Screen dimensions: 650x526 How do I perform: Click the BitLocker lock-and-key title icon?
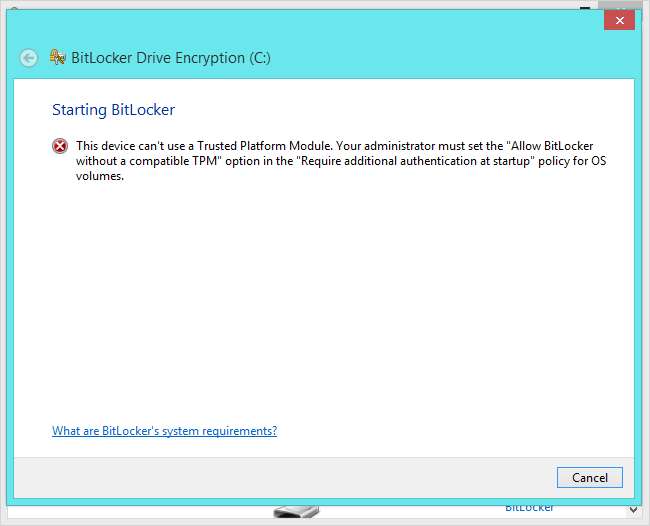(58, 57)
